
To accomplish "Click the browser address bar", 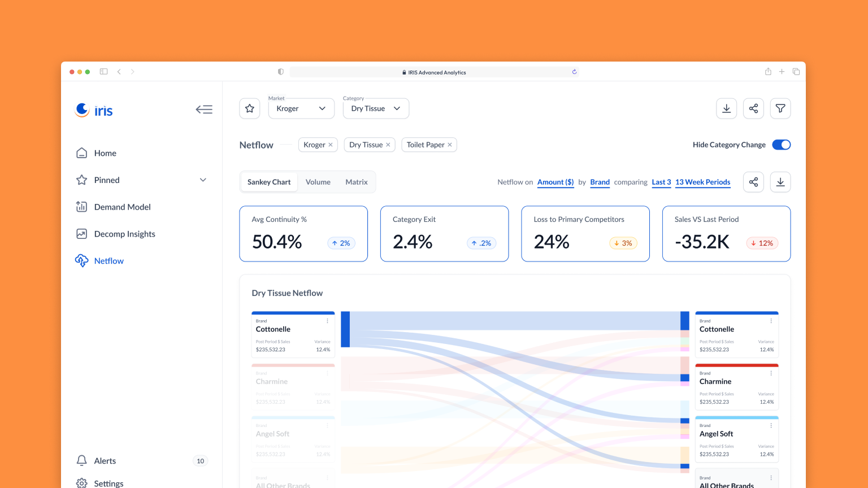I will [x=434, y=72].
